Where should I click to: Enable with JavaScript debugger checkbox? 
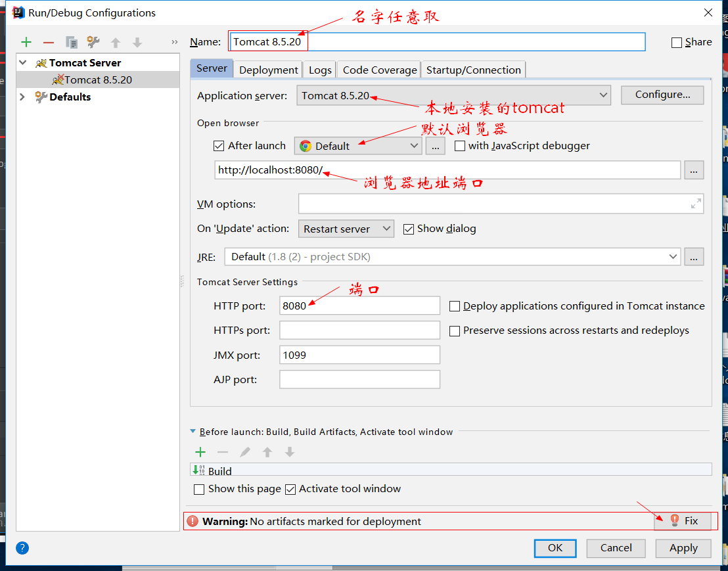point(460,147)
